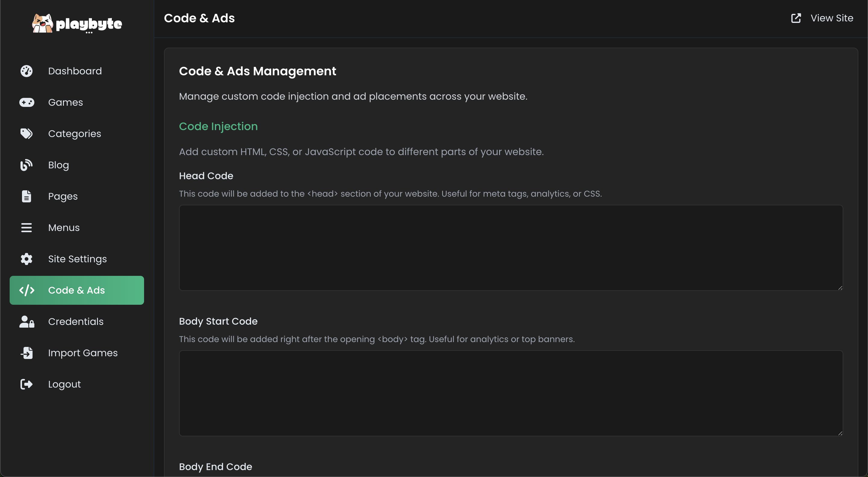868x477 pixels.
Task: Click the Games gamepad icon
Action: tap(27, 102)
